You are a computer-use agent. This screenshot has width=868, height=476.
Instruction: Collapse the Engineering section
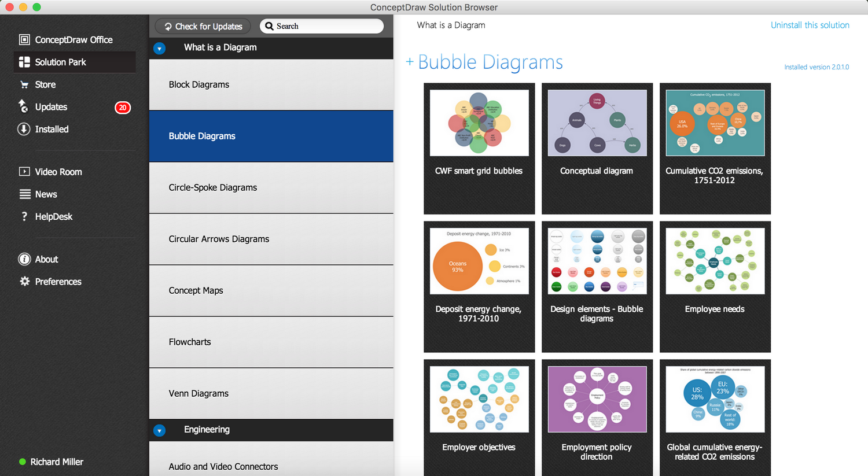point(159,430)
